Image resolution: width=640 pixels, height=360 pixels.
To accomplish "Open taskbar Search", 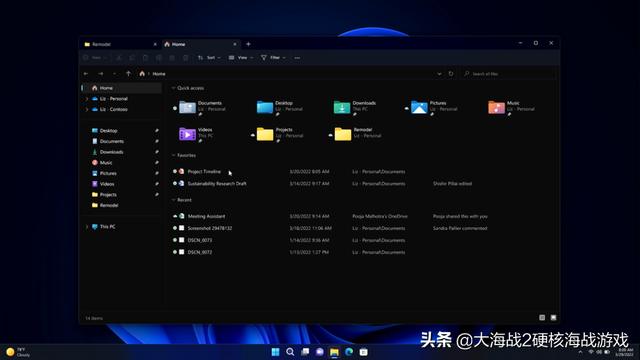I will coord(290,352).
